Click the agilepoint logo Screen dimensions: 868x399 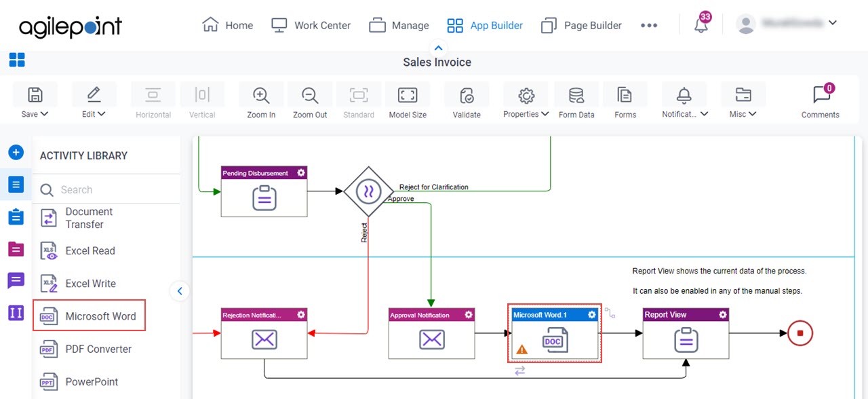[71, 26]
